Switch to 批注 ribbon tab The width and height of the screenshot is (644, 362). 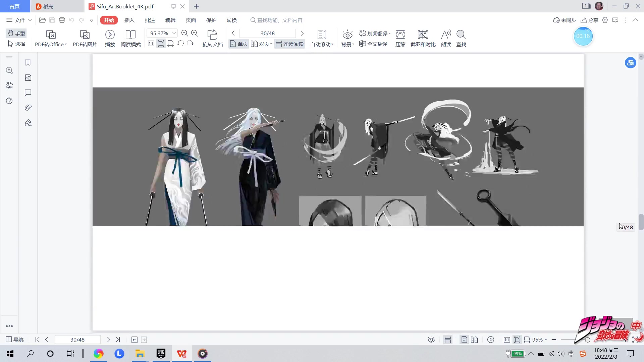point(150,20)
